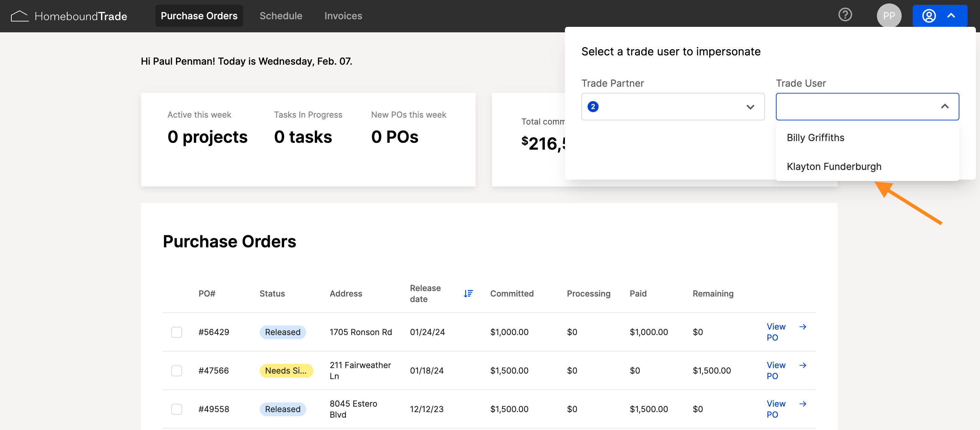The height and width of the screenshot is (430, 980).
Task: Open the help question mark icon
Action: tap(845, 15)
